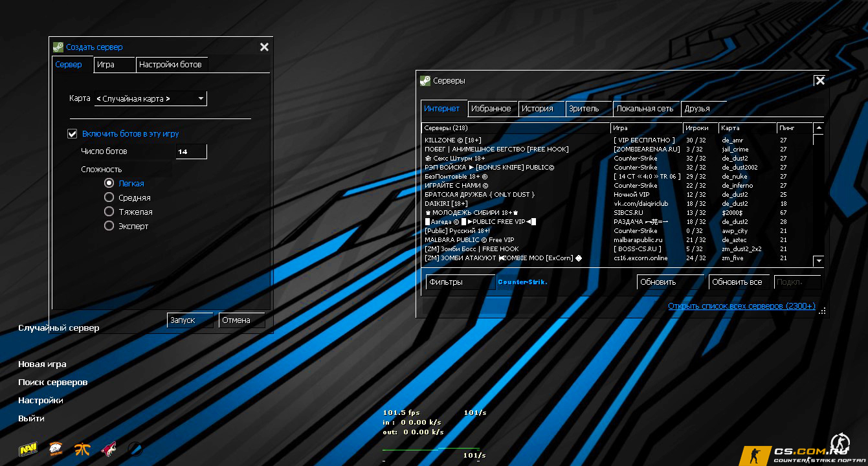Select server row KILLZONE © [18+]
This screenshot has width=868, height=466.
(x=617, y=140)
